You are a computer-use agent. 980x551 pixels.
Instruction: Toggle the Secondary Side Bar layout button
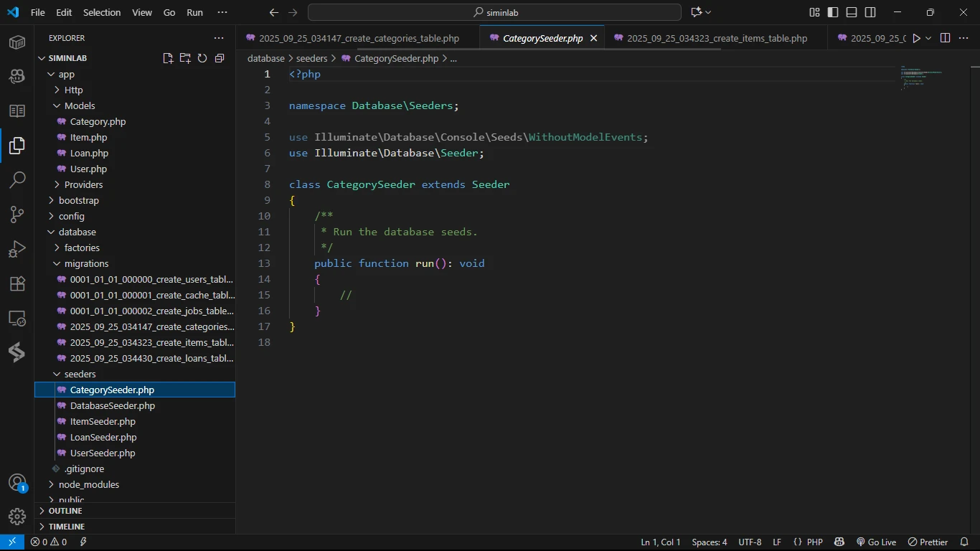870,12
